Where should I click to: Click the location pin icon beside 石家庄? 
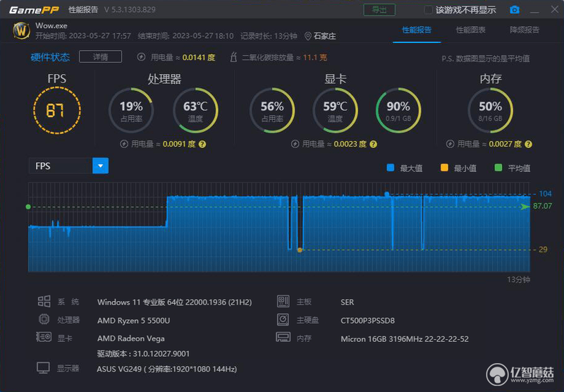pos(308,36)
